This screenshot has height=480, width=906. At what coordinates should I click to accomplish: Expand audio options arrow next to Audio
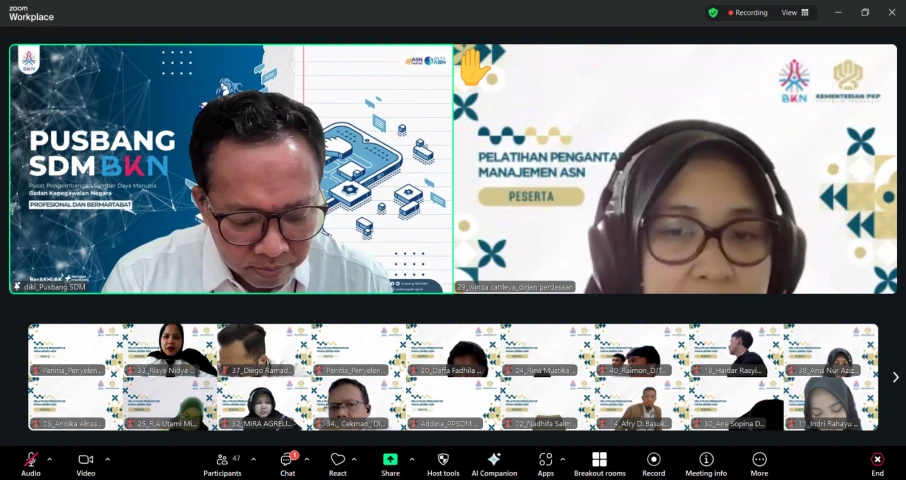click(49, 460)
